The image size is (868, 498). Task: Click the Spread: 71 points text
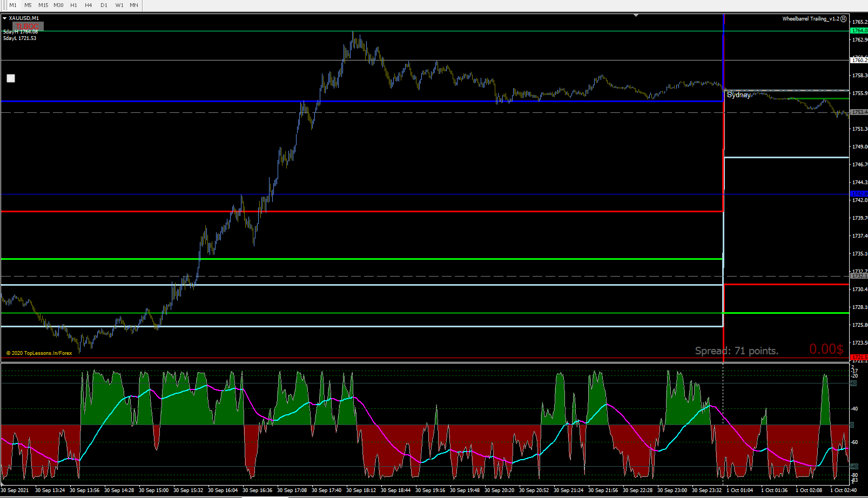pyautogui.click(x=737, y=351)
